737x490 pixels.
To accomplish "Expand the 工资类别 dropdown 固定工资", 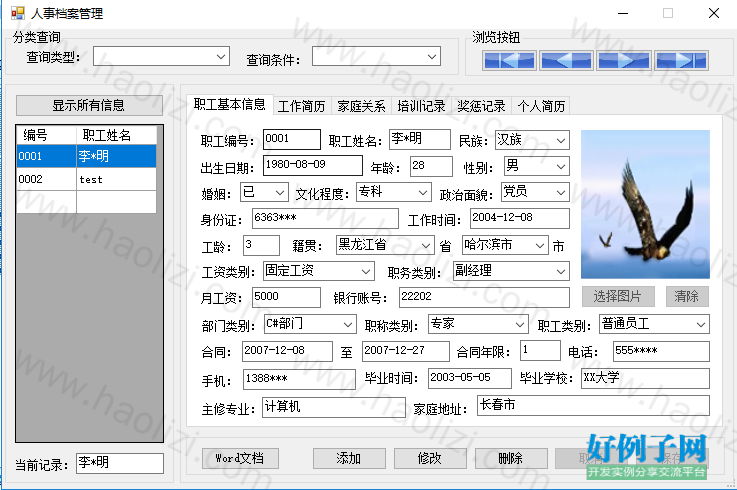I will pyautogui.click(x=319, y=271).
